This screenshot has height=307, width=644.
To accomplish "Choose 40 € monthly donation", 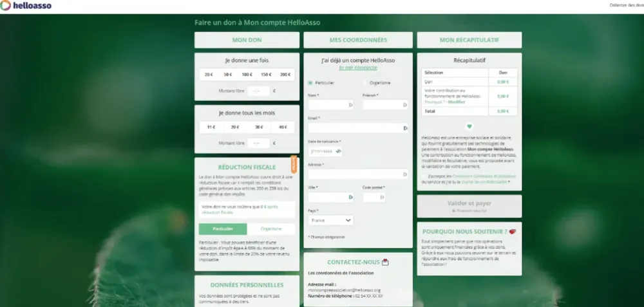I will 283,127.
